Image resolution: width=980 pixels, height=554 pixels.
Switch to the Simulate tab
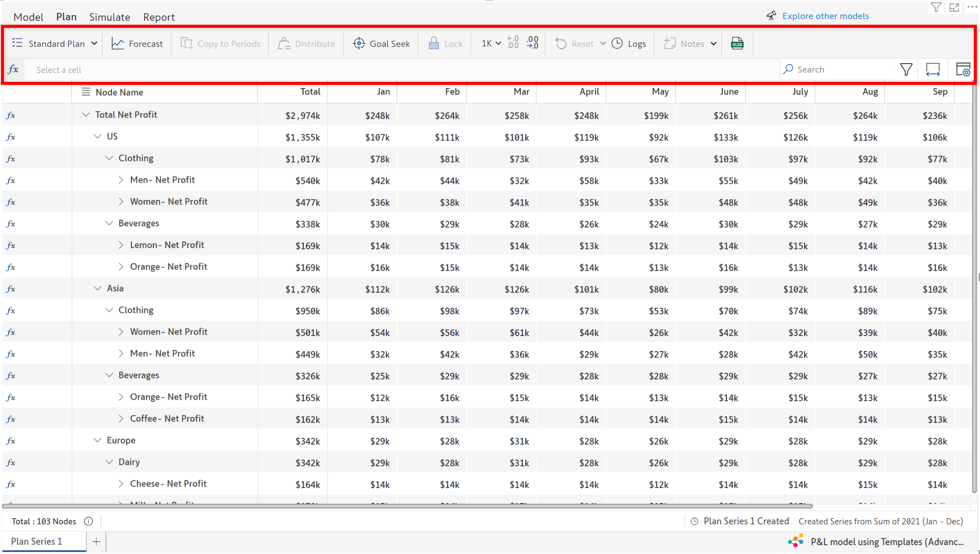click(x=110, y=17)
